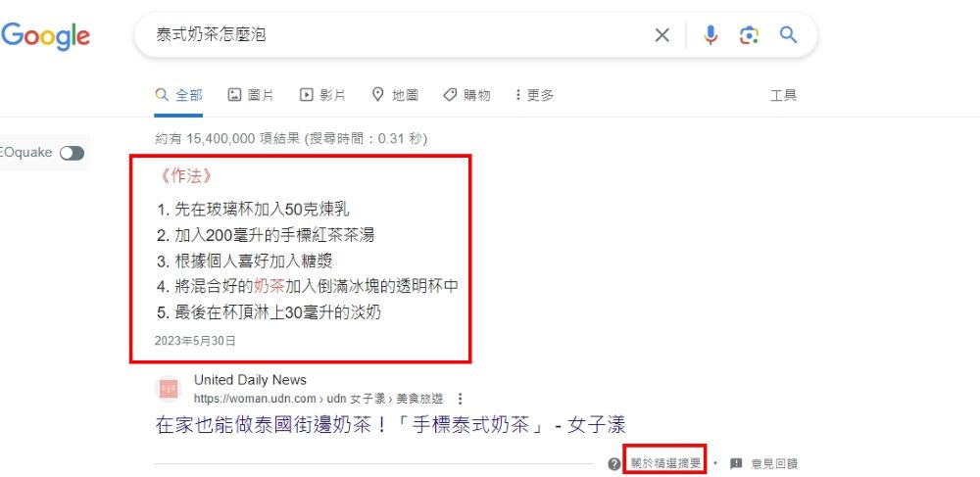Switch to the 影片 tab
Image resolution: width=980 pixels, height=477 pixels.
click(x=322, y=95)
